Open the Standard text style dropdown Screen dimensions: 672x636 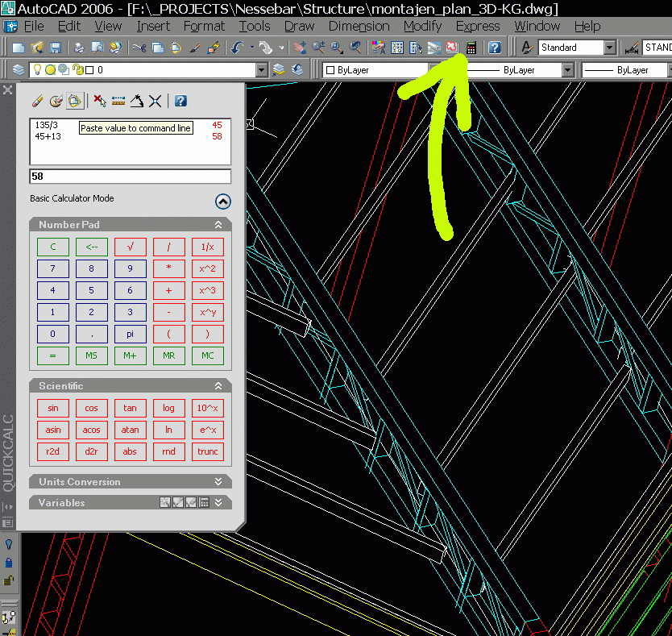(609, 48)
